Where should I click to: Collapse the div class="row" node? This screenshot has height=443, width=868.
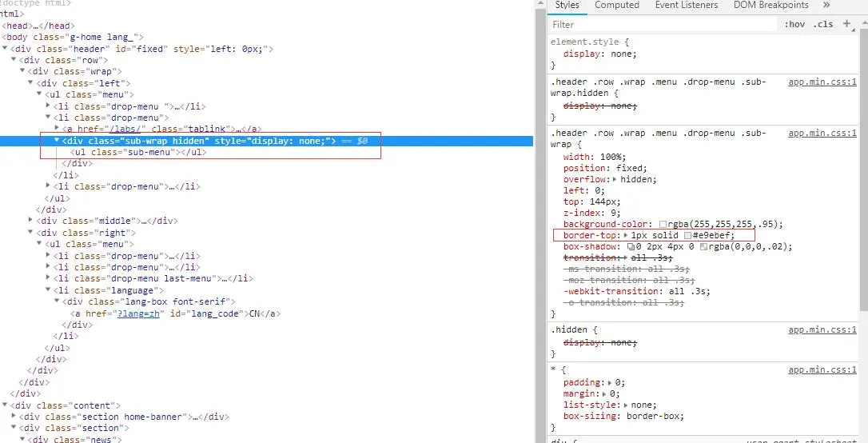coord(14,60)
